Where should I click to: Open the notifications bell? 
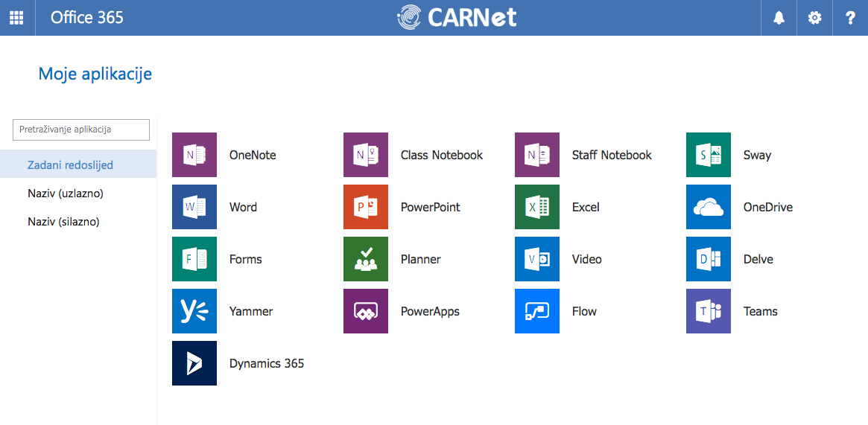tap(779, 18)
